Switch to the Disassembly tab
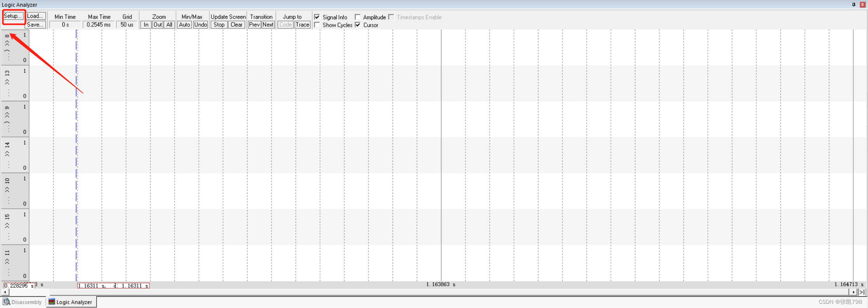 pos(22,302)
